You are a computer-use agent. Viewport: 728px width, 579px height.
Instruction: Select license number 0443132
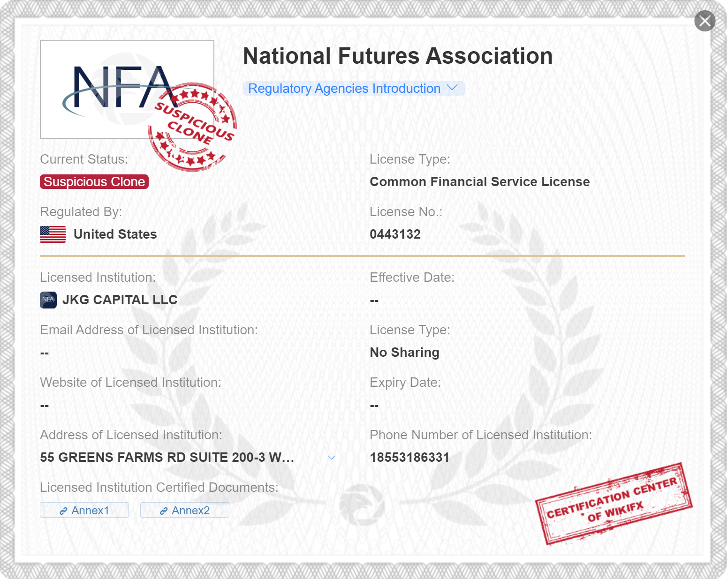[395, 234]
